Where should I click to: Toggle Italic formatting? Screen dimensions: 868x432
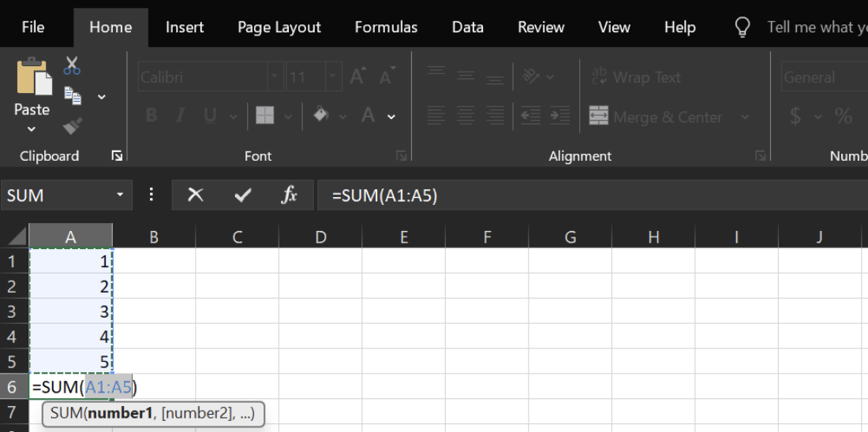[x=180, y=116]
